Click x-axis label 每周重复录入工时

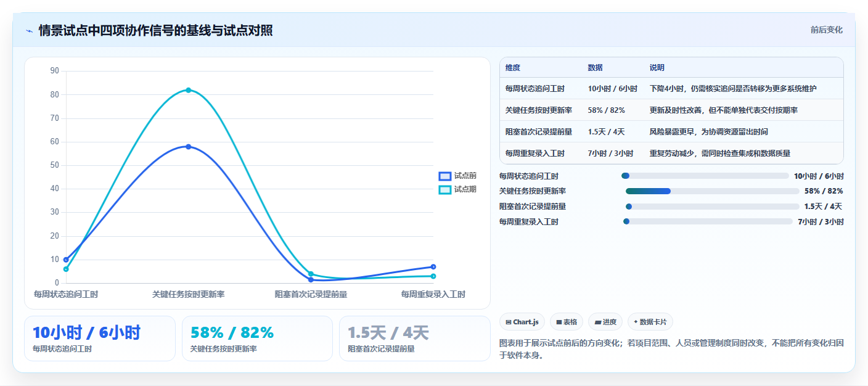[x=433, y=294]
